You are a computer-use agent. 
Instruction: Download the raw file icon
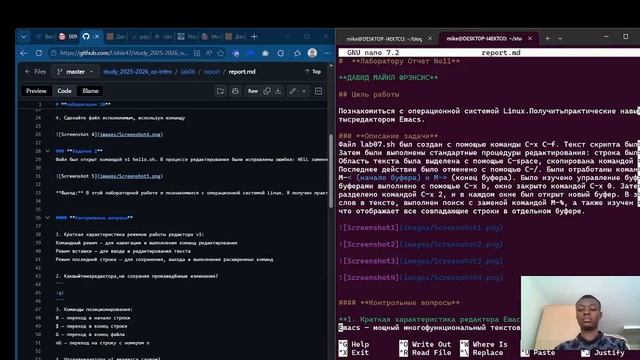tap(278, 91)
